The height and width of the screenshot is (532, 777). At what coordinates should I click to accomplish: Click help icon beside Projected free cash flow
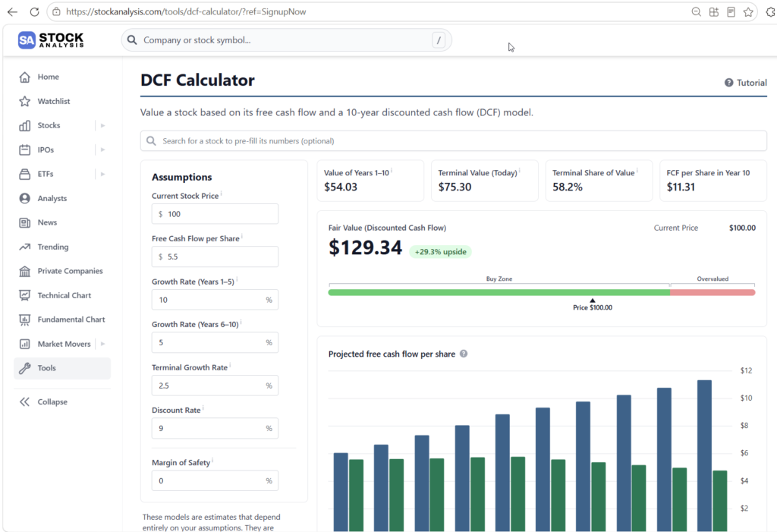pyautogui.click(x=464, y=354)
